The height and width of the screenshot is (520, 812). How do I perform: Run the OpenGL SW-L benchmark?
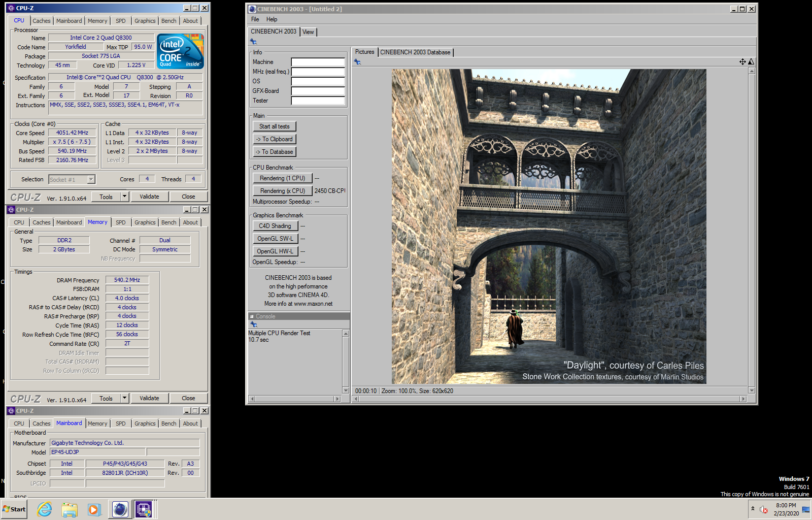coord(275,239)
